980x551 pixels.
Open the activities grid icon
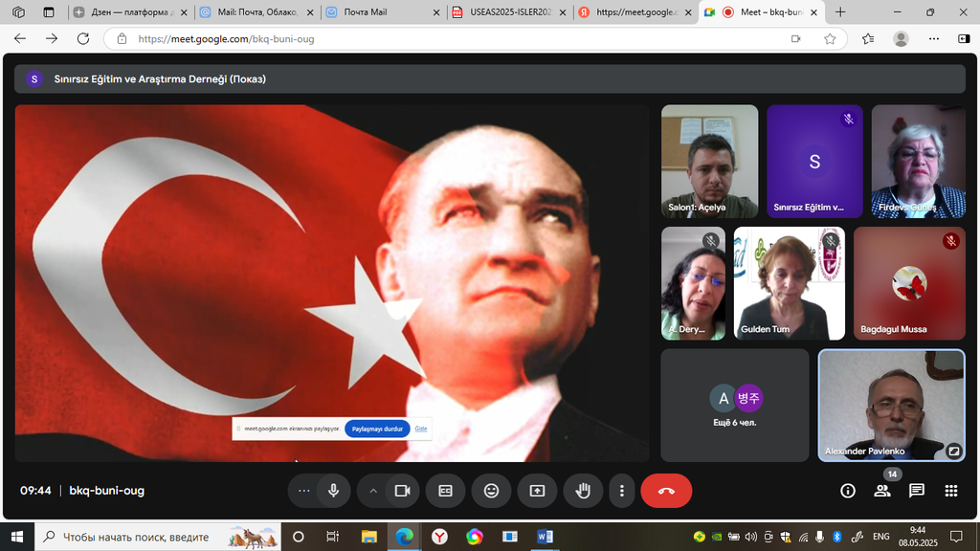[x=950, y=491]
